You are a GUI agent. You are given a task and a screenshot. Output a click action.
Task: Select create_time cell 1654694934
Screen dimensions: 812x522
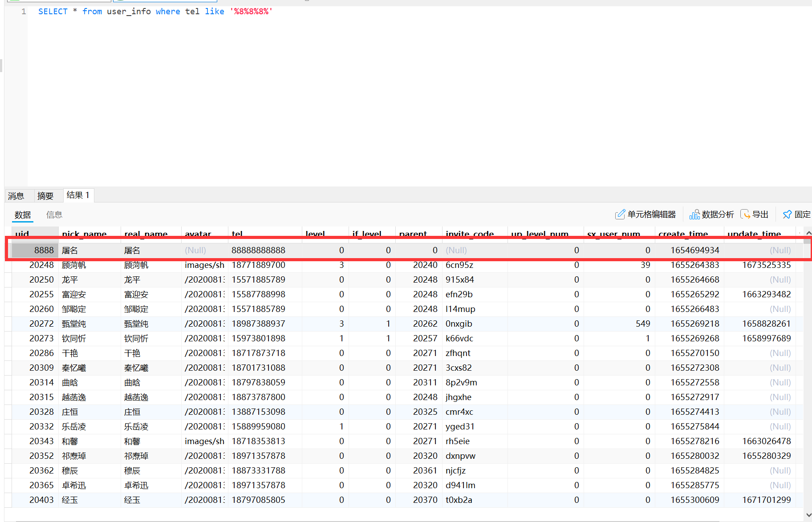click(x=689, y=250)
